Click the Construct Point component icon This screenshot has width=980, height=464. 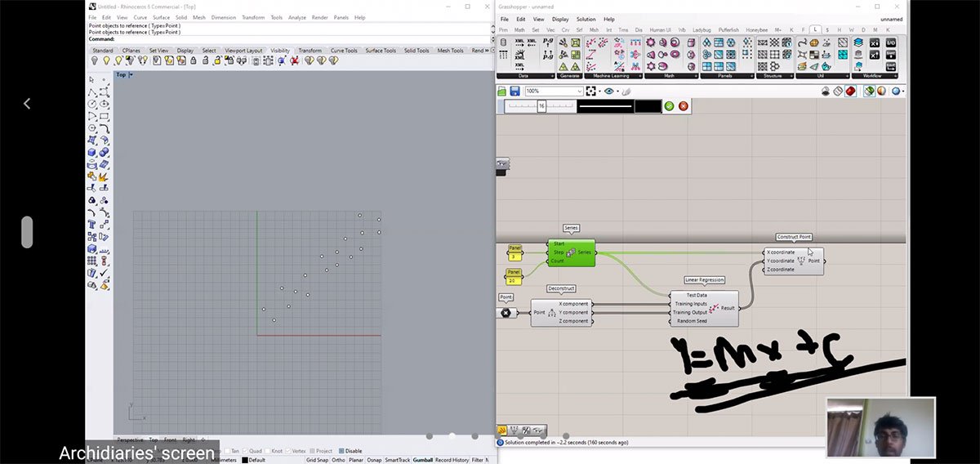coord(801,261)
